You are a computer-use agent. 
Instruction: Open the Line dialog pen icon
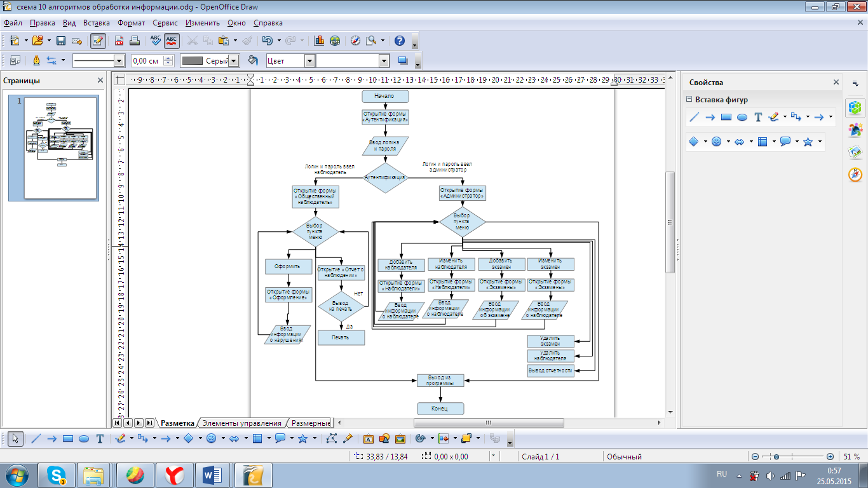tap(36, 61)
